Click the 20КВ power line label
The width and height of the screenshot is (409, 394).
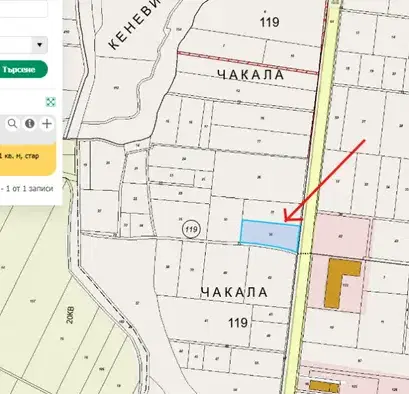tap(70, 315)
